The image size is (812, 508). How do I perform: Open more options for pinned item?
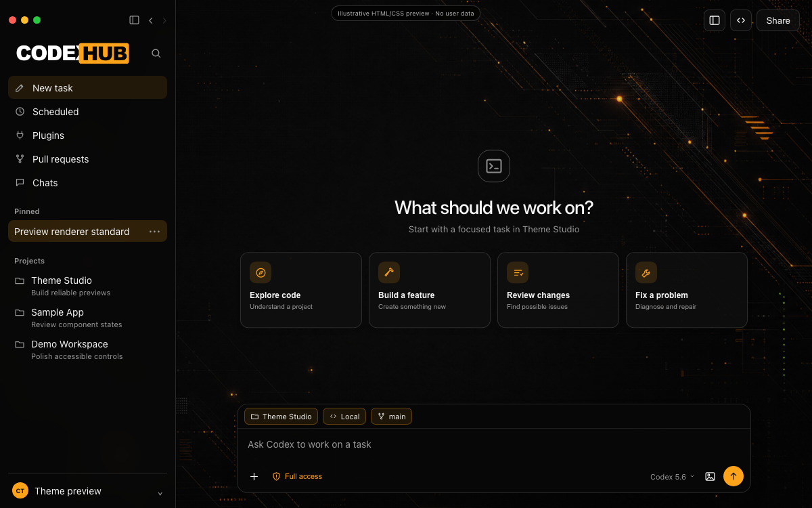[x=155, y=232]
